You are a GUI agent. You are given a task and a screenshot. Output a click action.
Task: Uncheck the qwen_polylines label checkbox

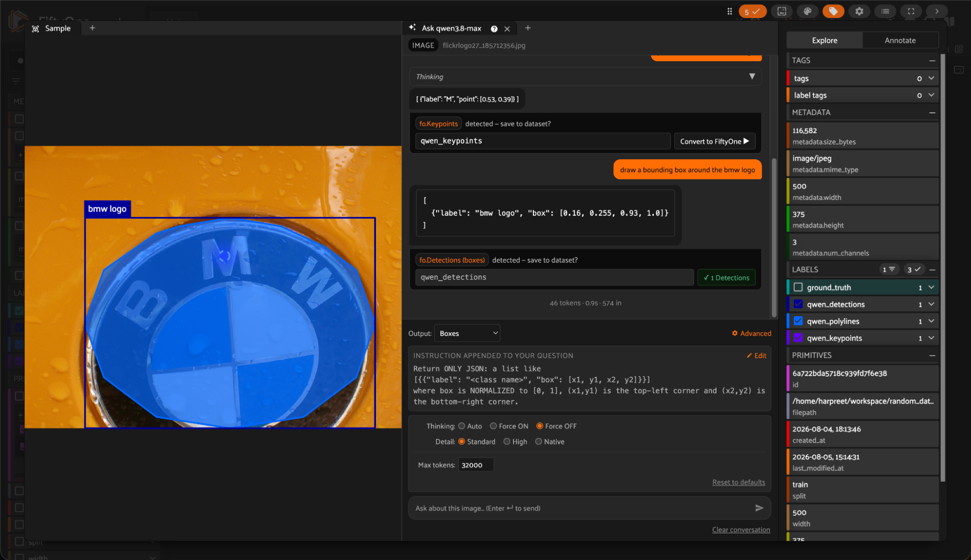point(798,321)
